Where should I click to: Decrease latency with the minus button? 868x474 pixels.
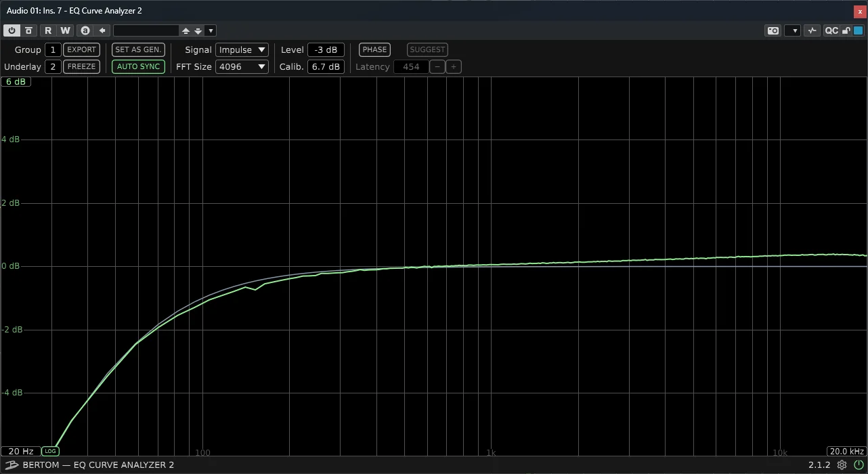[x=438, y=66]
